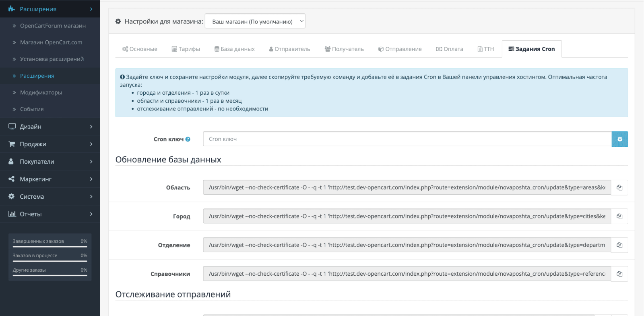Click the store settings gear icon
644x316 pixels.
point(118,21)
